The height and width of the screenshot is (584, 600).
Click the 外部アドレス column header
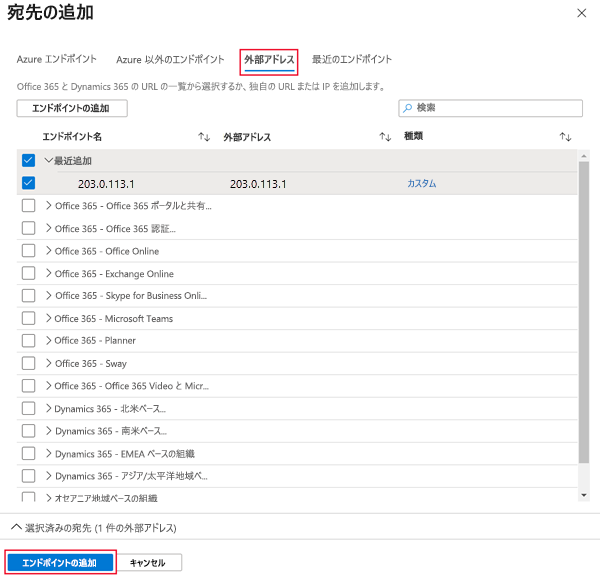[x=247, y=137]
